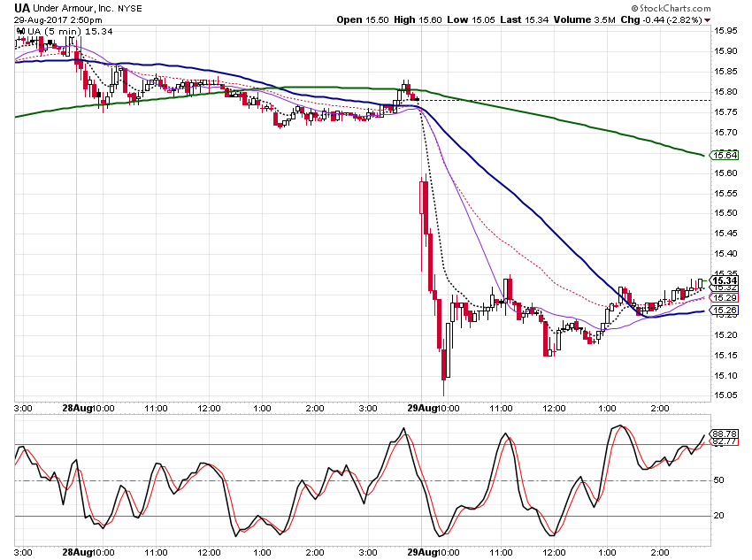Viewport: 752px width, 560px height.
Task: Click the 15.95 price axis label
Action: (725, 31)
